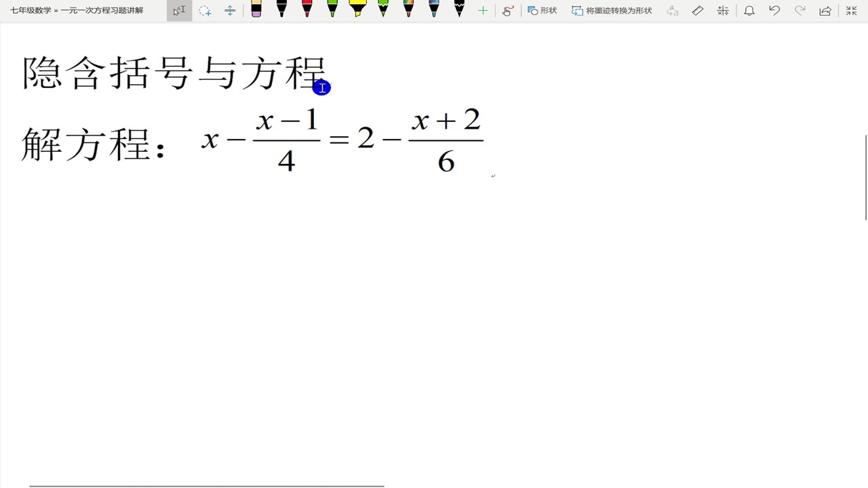868x488 pixels.
Task: Select the galaxy ink pen
Action: click(x=434, y=9)
